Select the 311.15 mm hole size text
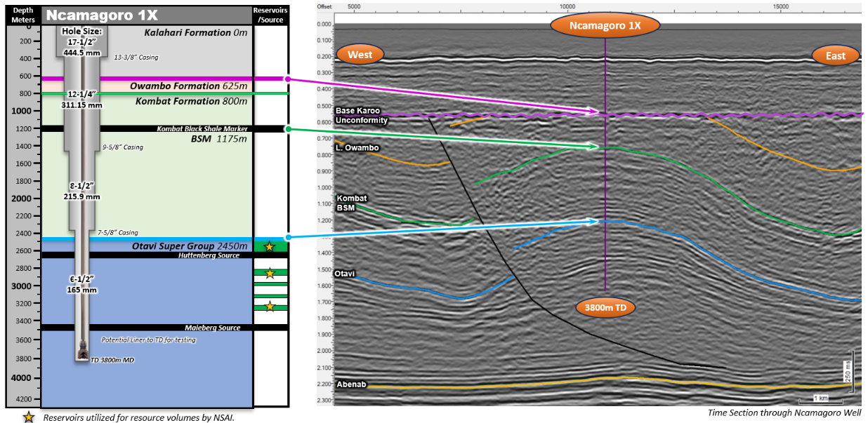The image size is (868, 423). click(x=81, y=105)
